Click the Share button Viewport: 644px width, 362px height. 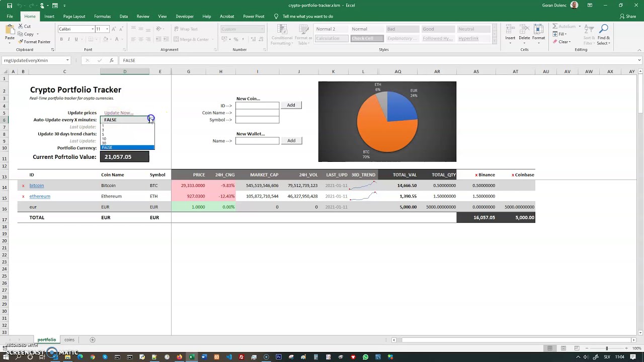click(628, 17)
